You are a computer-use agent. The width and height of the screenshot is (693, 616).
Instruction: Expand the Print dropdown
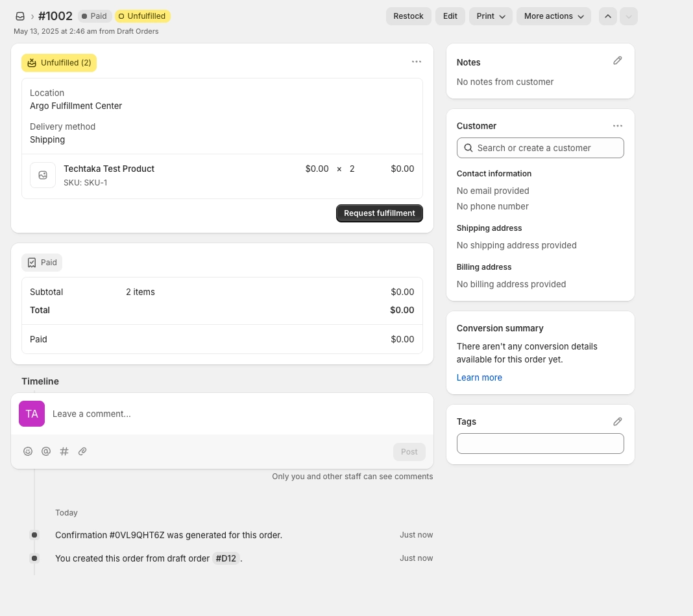pos(491,16)
